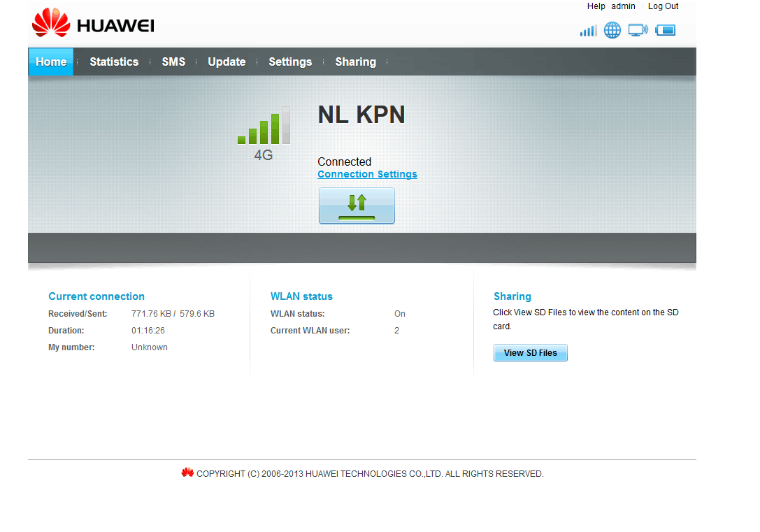The height and width of the screenshot is (532, 760).
Task: Click the WLAN status heading
Action: [301, 296]
